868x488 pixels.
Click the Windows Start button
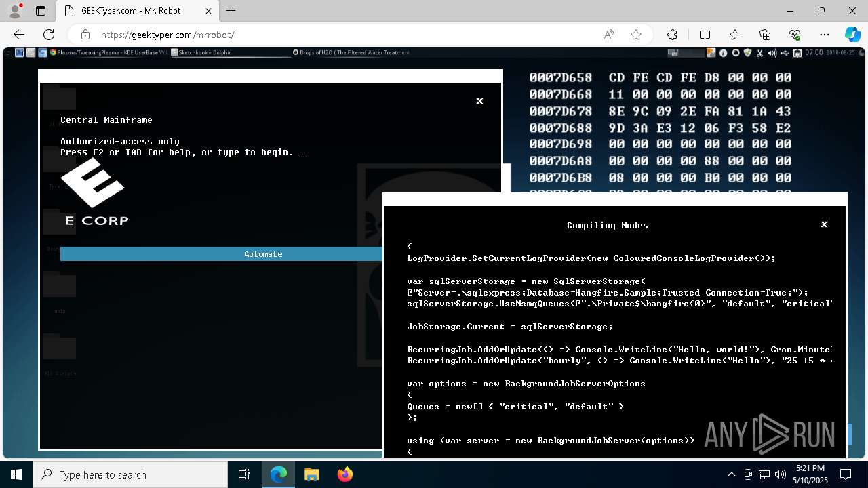16,474
